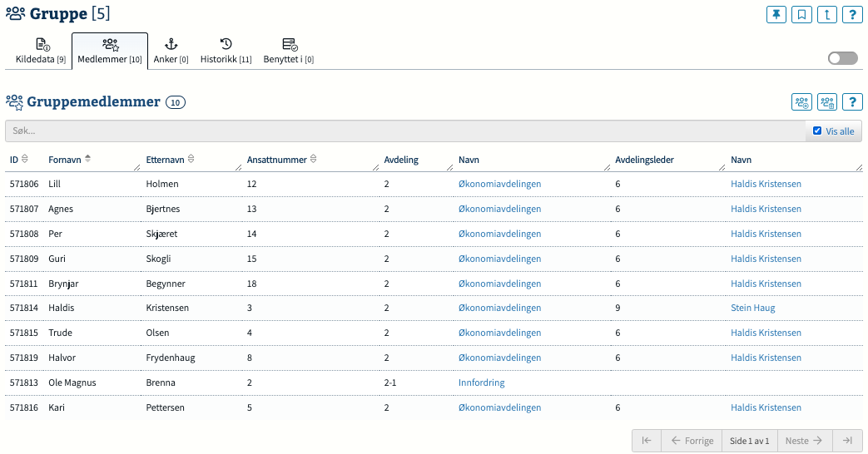Screen dimensions: 868x454
Task: Click ID 571806 cell
Action: 24,184
